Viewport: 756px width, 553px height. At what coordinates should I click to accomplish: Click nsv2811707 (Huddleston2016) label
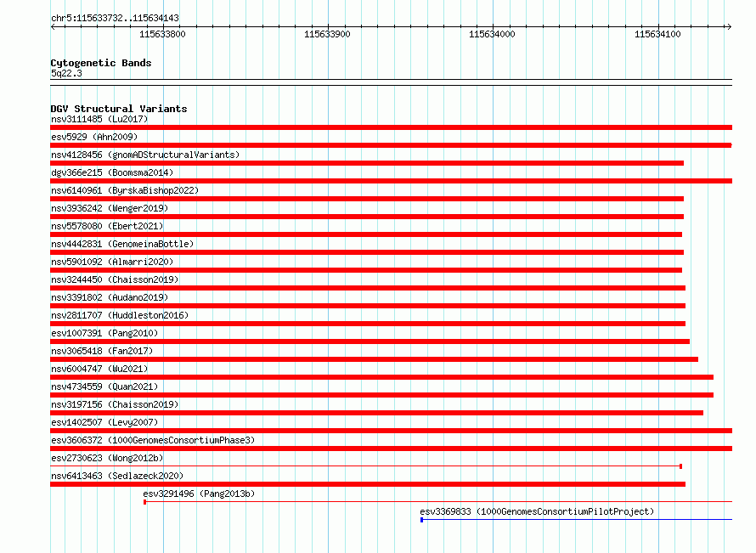click(120, 315)
